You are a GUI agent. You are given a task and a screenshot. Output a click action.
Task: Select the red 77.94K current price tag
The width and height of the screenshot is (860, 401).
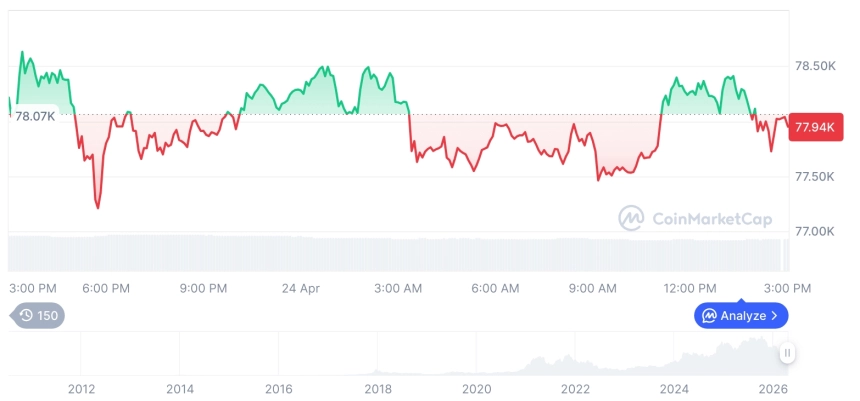(x=813, y=127)
